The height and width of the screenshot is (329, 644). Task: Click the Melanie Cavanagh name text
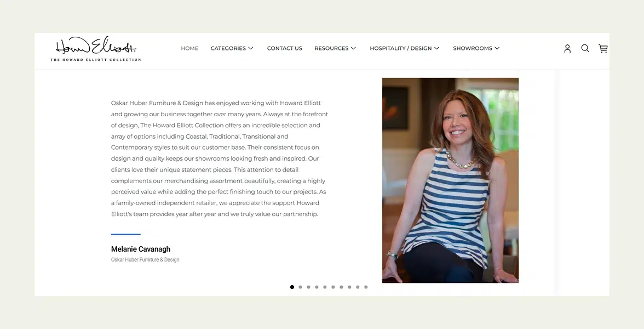(x=140, y=249)
